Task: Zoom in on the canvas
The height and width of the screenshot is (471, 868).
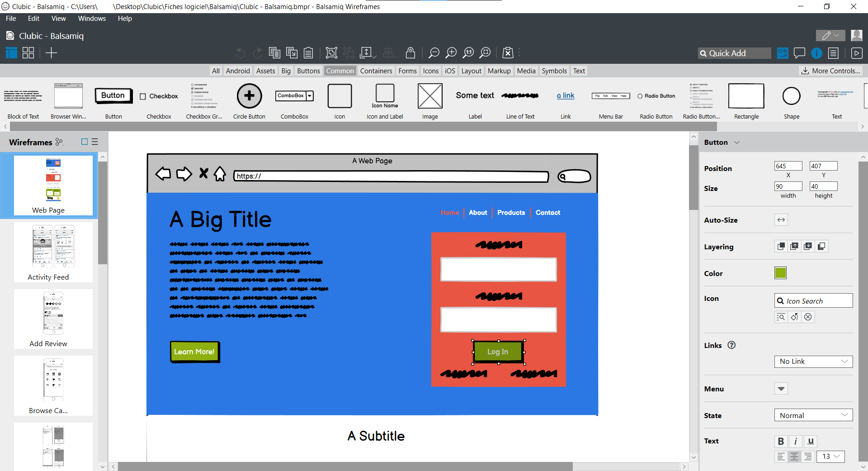Action: [x=451, y=53]
